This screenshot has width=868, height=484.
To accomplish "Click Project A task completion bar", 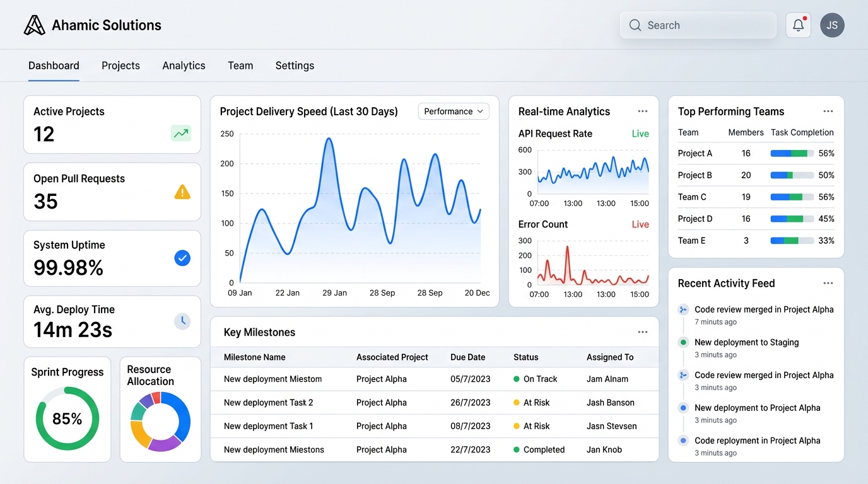I will (792, 153).
